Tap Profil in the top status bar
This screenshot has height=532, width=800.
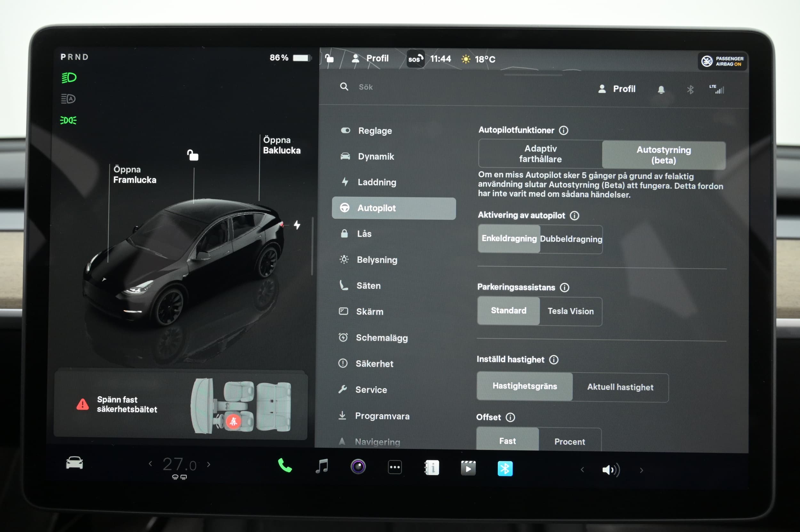pos(370,58)
